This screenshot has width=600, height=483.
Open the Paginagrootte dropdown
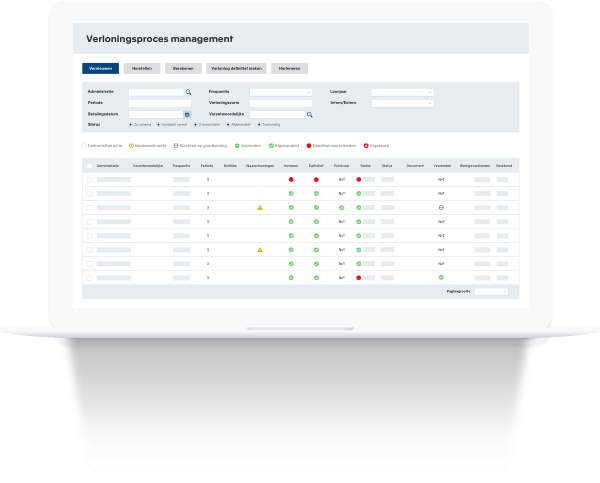point(491,291)
